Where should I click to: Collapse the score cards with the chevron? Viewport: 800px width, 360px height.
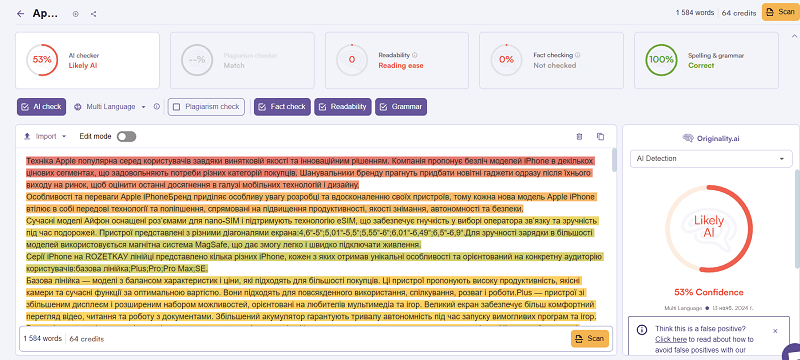[793, 36]
